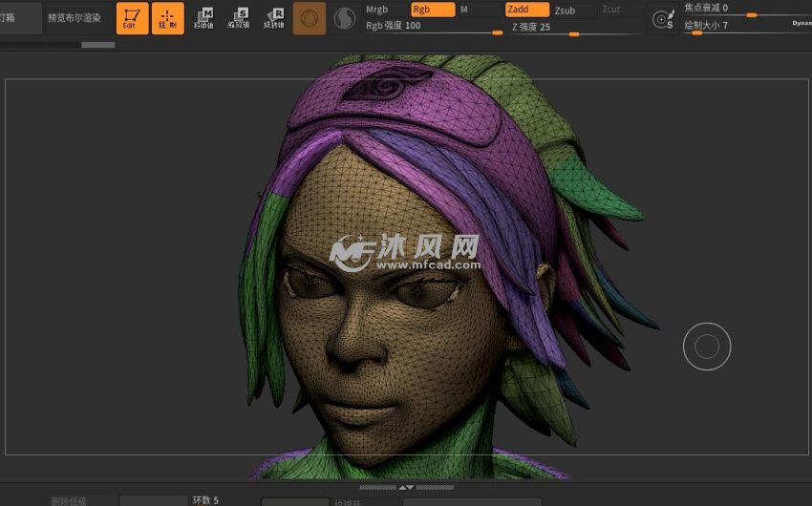This screenshot has width=812, height=506.
Task: Open the 灯箱 Lightbox button
Action: tap(20, 18)
